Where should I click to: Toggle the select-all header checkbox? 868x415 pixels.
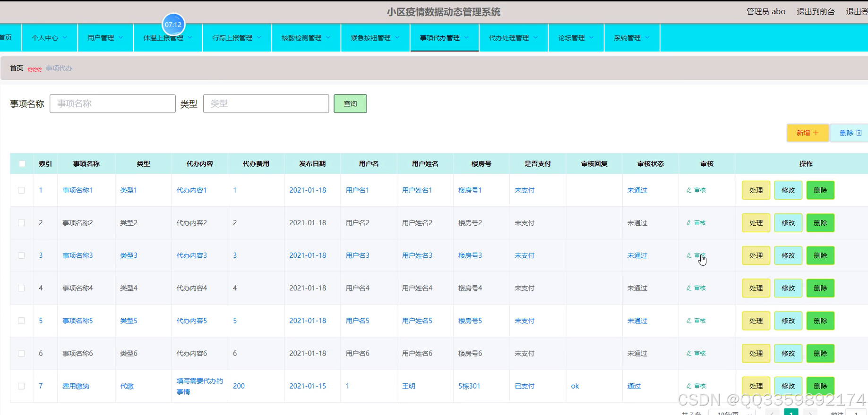pyautogui.click(x=22, y=164)
